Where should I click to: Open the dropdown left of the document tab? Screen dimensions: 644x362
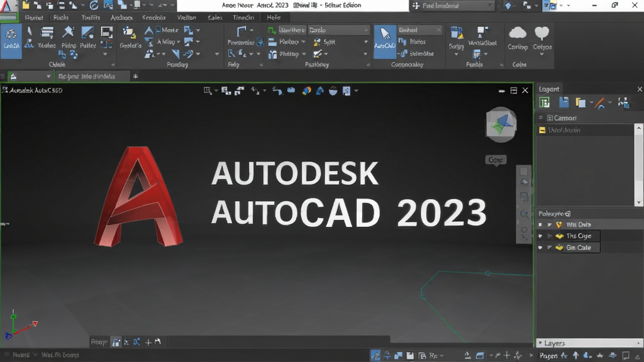48,77
